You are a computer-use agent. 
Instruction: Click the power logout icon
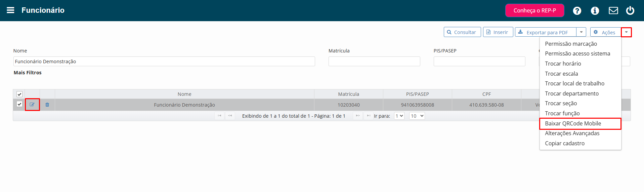pos(630,10)
